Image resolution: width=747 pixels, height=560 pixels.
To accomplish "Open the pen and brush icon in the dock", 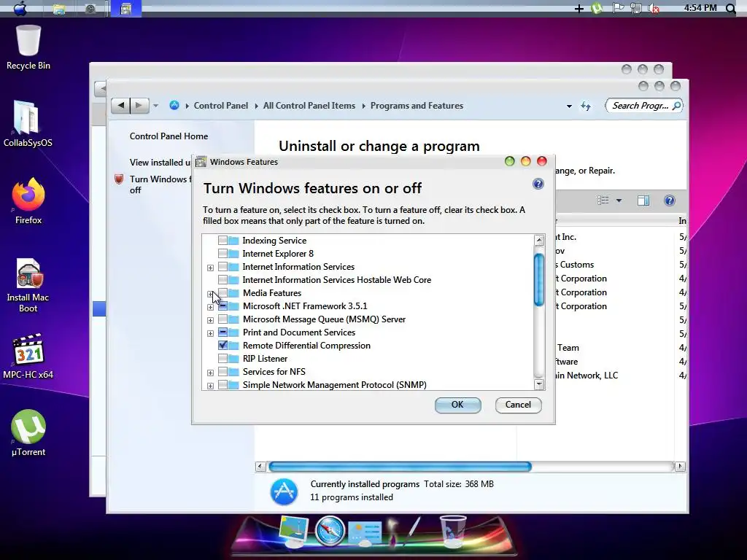I will tap(405, 531).
